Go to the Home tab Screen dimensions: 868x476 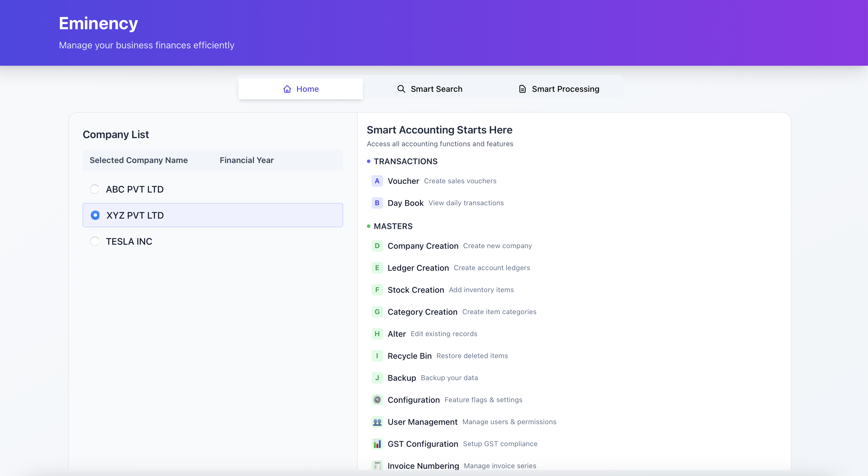(301, 89)
